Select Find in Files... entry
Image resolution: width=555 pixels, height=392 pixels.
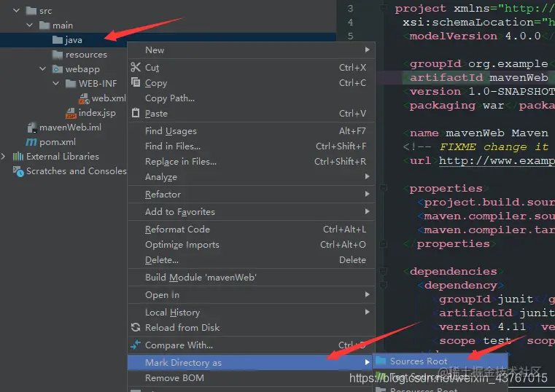point(251,146)
